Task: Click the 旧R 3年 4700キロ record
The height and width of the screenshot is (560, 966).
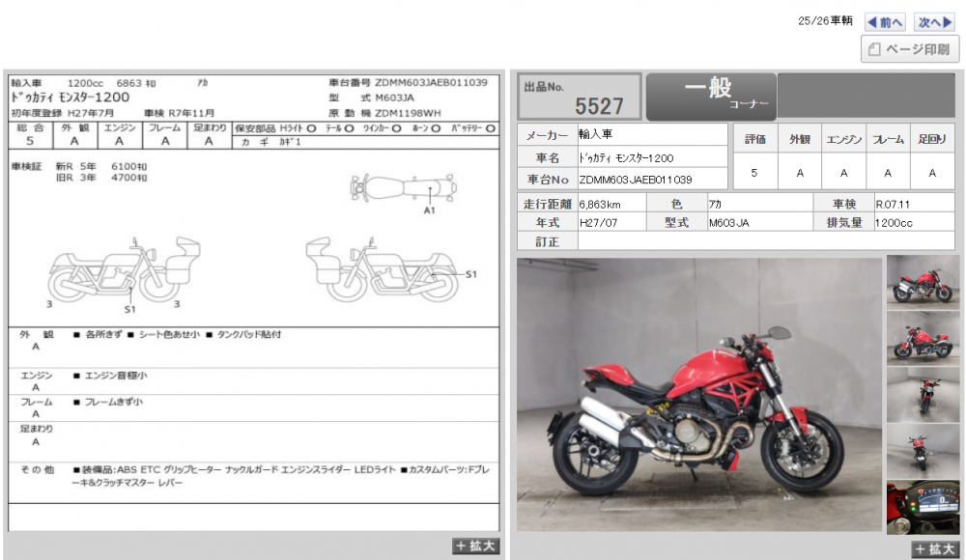Action: point(101,178)
